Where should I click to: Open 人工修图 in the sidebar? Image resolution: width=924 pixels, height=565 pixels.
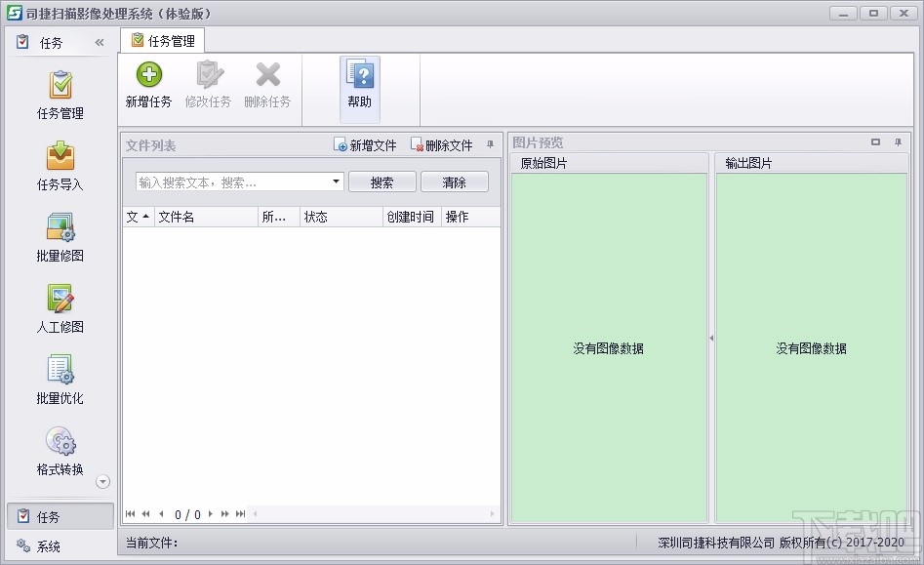point(60,309)
